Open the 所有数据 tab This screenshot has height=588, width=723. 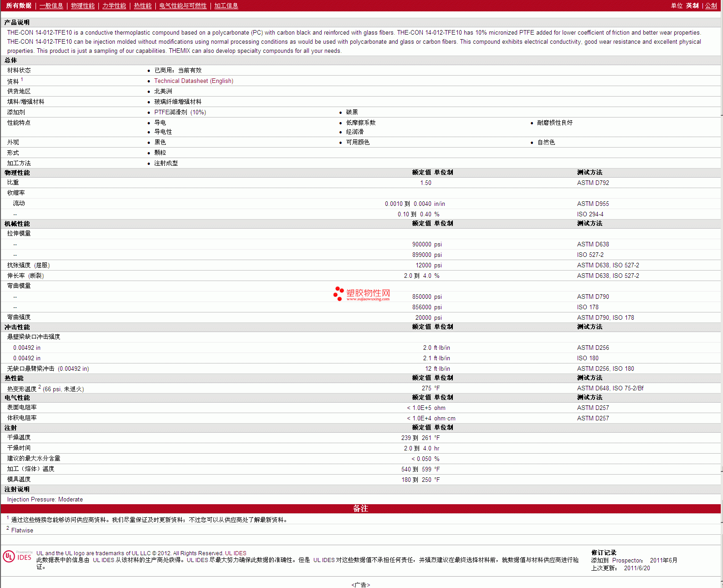click(x=19, y=5)
